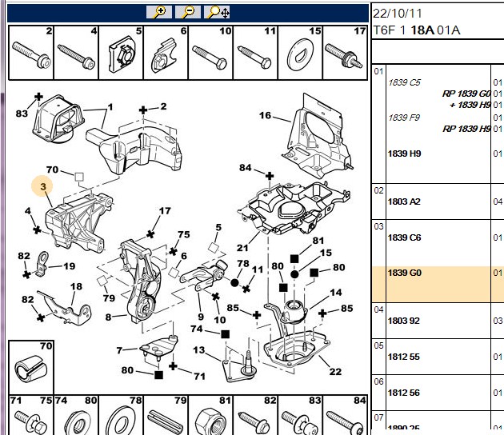Click superseded part number 1839 F9
504x435 pixels.
point(404,118)
